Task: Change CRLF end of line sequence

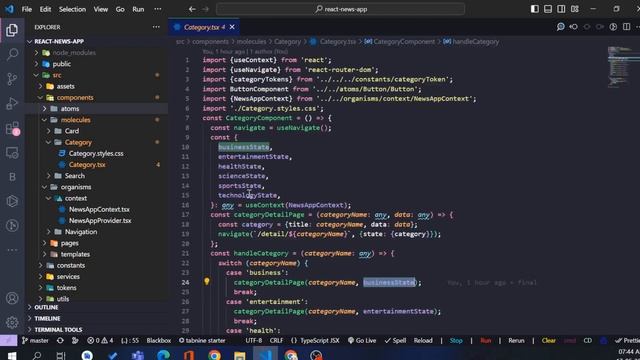Action: point(276,340)
